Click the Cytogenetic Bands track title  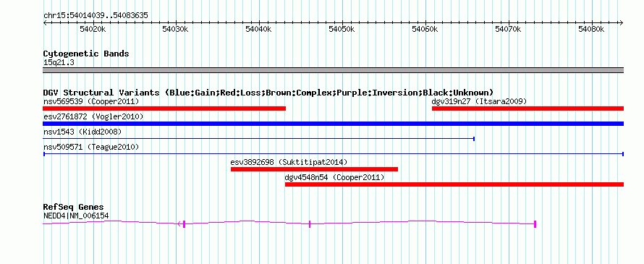(86, 54)
